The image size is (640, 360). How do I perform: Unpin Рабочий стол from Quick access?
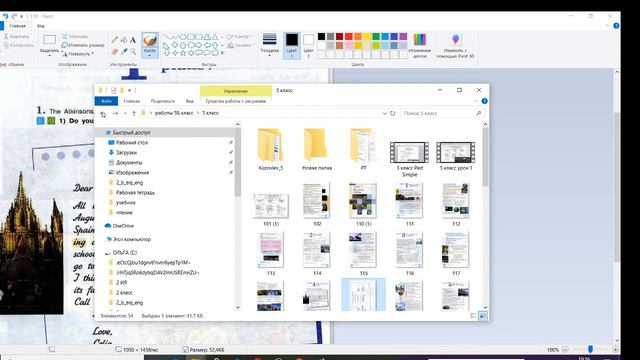231,142
